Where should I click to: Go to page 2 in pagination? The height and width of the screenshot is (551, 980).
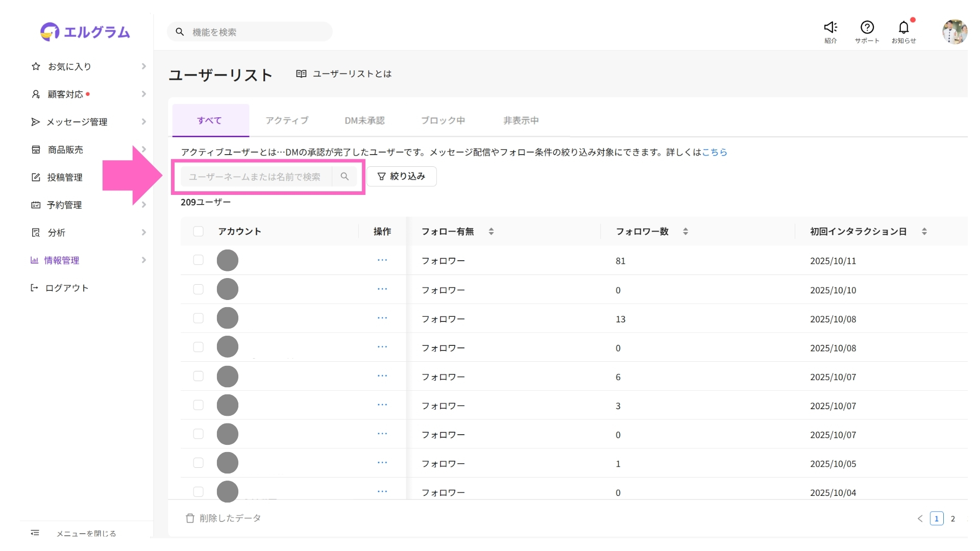coord(952,519)
